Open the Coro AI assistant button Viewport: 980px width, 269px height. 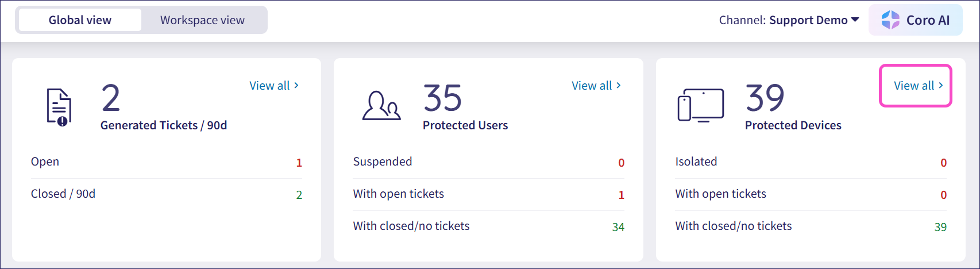[916, 20]
